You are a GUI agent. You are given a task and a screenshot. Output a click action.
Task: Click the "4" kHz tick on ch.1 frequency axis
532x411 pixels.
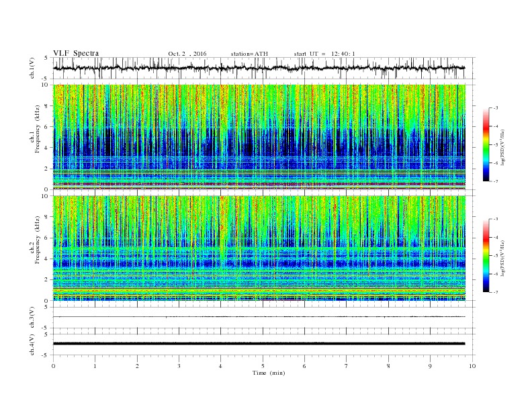click(47, 148)
